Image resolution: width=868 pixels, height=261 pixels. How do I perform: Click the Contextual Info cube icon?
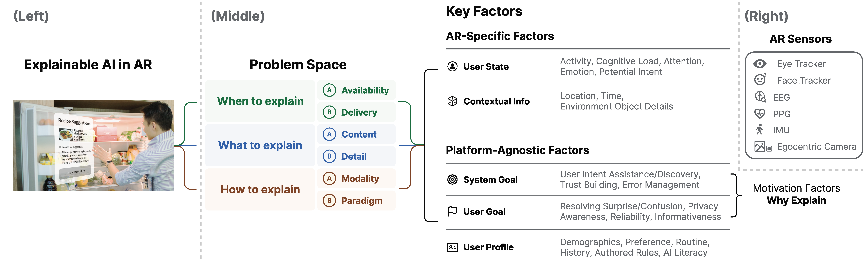452,101
